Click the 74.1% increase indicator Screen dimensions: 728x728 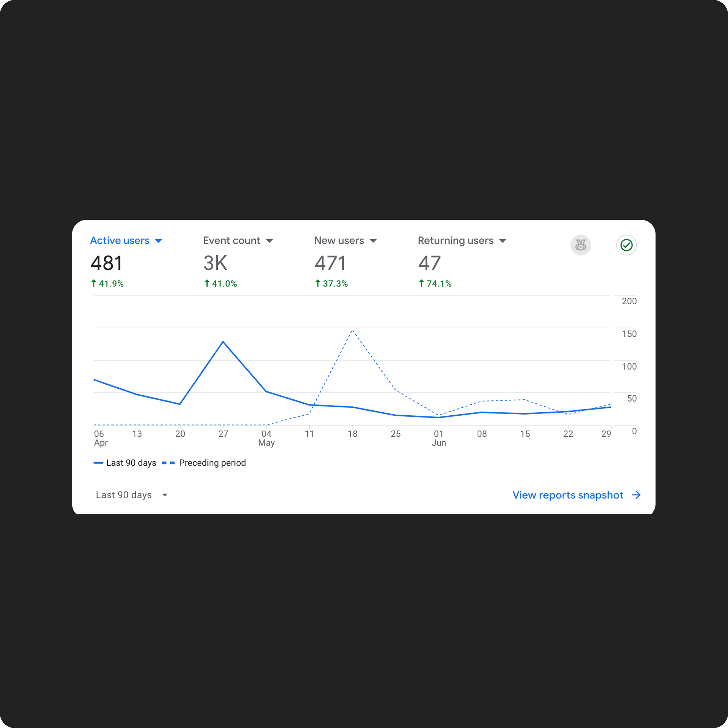pos(435,283)
